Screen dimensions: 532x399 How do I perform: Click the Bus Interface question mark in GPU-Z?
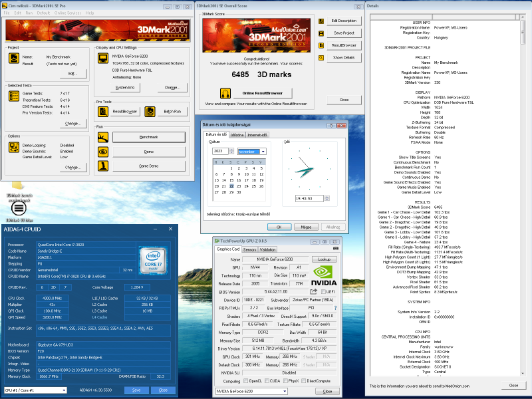click(335, 308)
